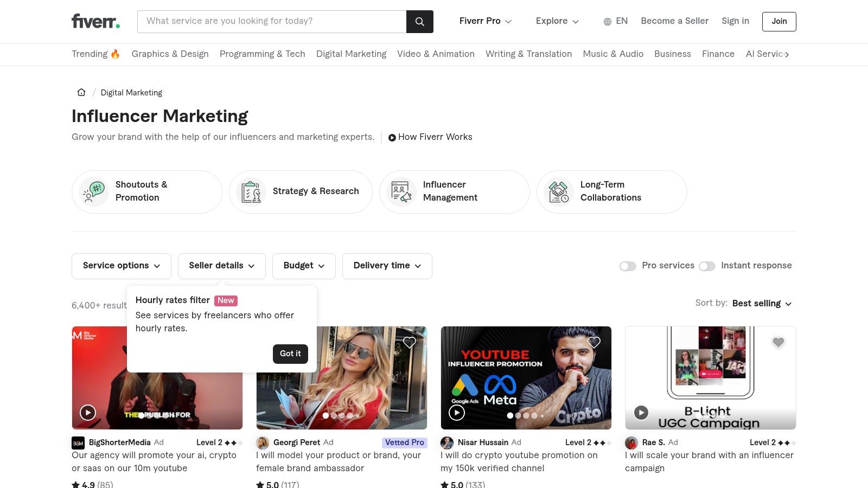868x488 pixels.
Task: Play the B-Light UGC Campaign video
Action: (641, 413)
